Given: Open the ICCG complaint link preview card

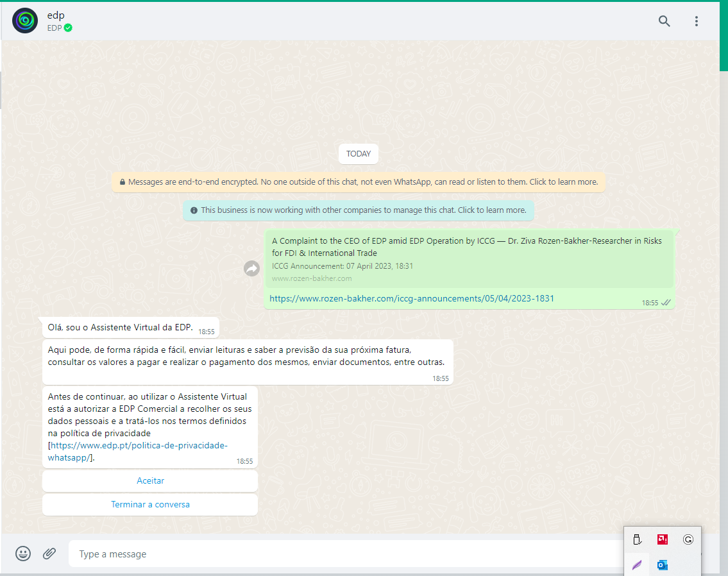Looking at the screenshot, I should tap(468, 258).
